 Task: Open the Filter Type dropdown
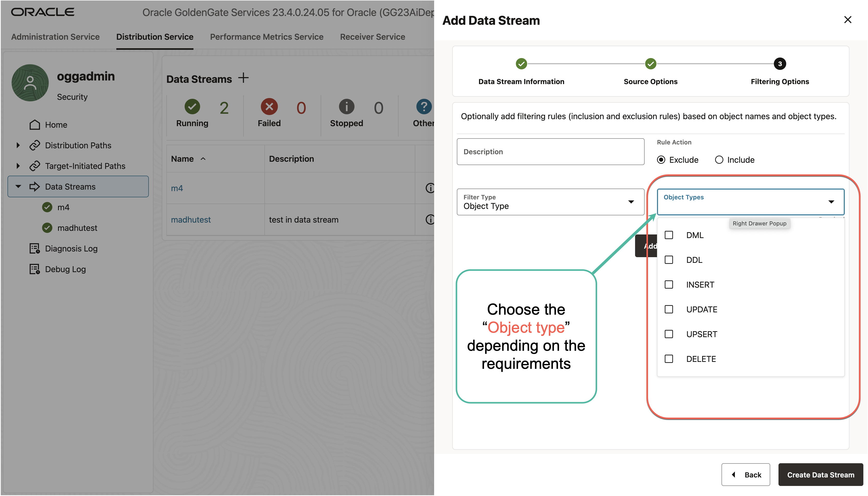(x=631, y=202)
